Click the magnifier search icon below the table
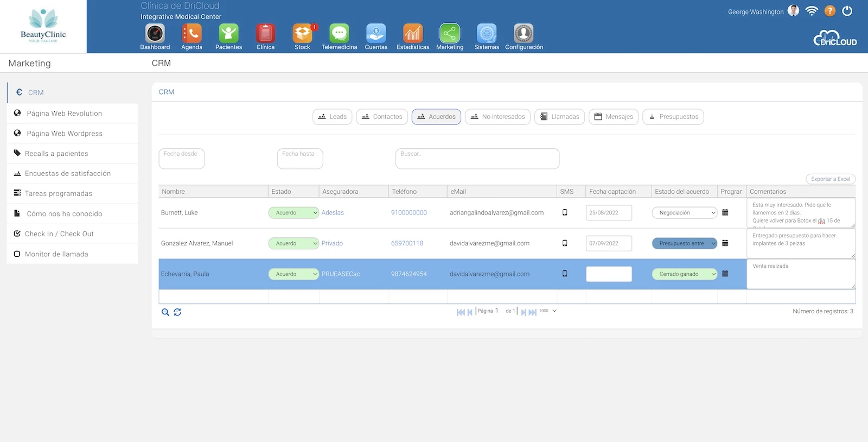Screen dimensions: 868x442 click(165, 312)
